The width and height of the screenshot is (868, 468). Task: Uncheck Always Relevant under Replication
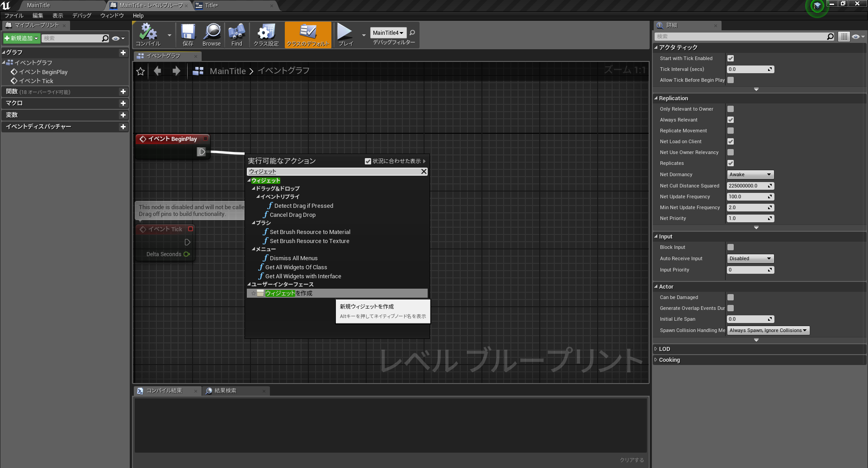click(x=731, y=120)
